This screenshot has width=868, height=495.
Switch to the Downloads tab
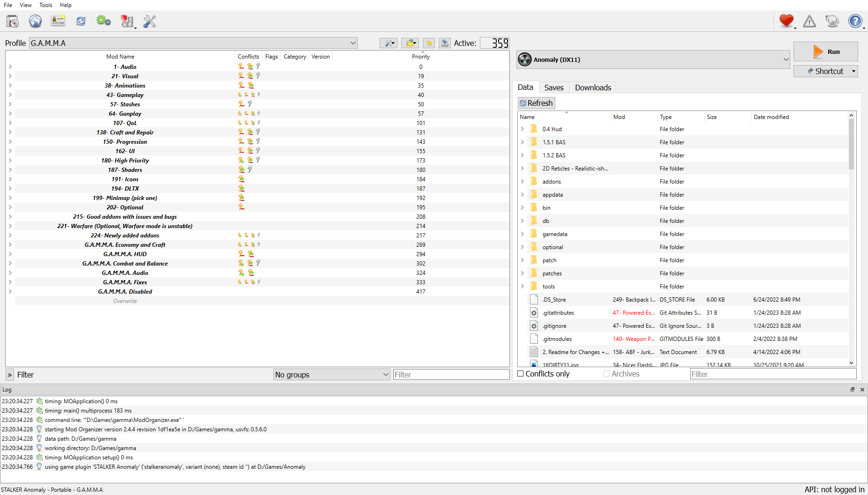(x=593, y=88)
